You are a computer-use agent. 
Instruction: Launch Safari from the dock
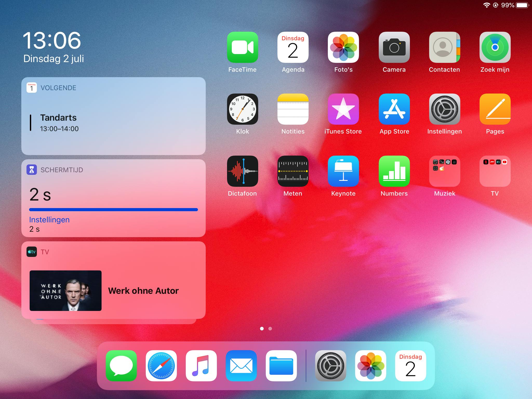click(x=161, y=365)
